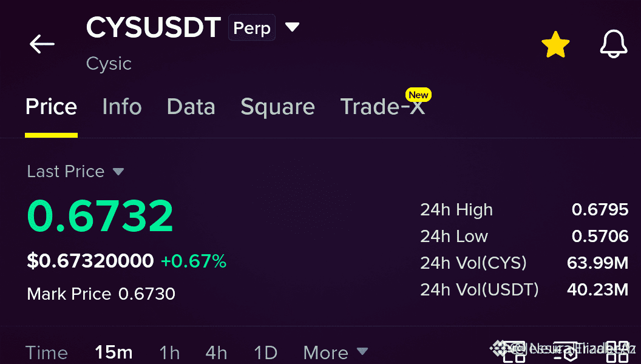Open the Trade-X tab
Viewport: 641px width, 364px height.
(x=382, y=107)
